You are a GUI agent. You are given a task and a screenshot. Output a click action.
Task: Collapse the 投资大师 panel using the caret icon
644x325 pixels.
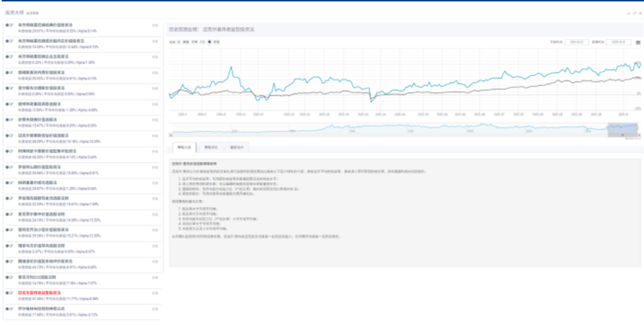coord(628,13)
